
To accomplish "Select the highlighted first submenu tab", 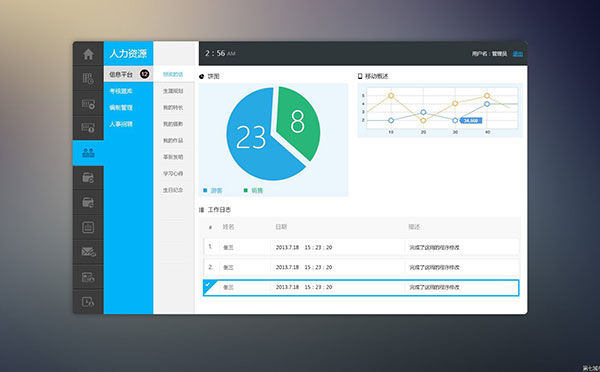I will point(173,74).
